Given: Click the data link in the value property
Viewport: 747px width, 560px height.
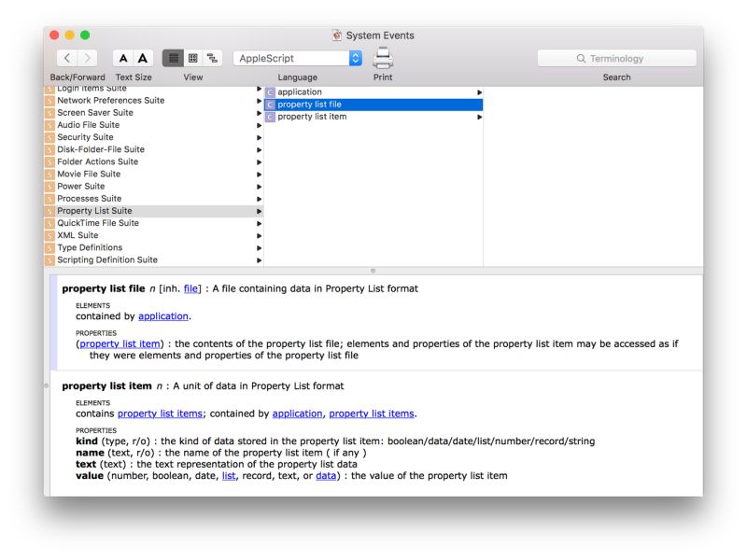Looking at the screenshot, I should 326,474.
